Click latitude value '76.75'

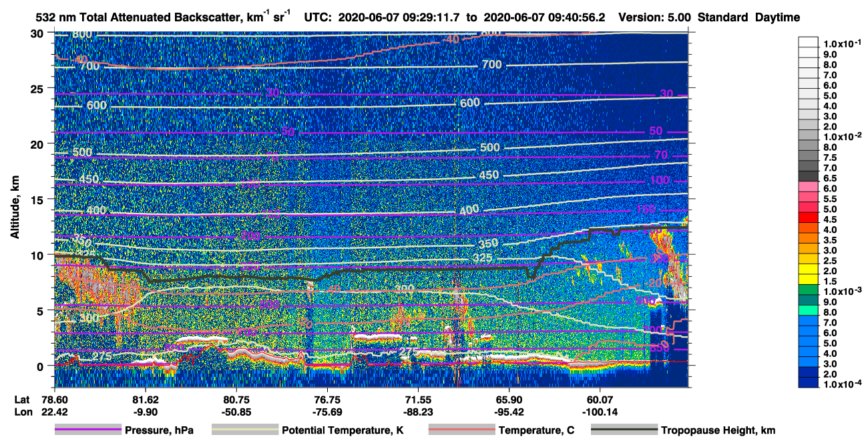(x=327, y=399)
